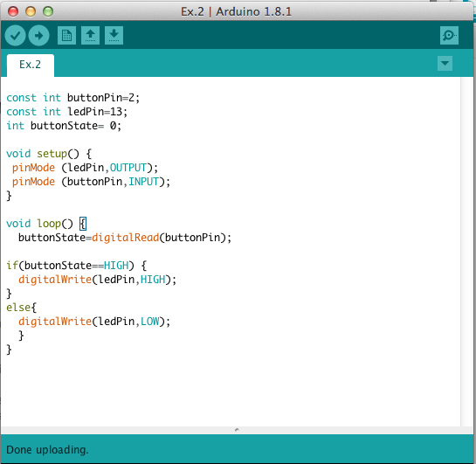Image resolution: width=476 pixels, height=464 pixels.
Task: Click 'buttonState=digitalRead(buttonPin);' line
Action: (x=125, y=238)
